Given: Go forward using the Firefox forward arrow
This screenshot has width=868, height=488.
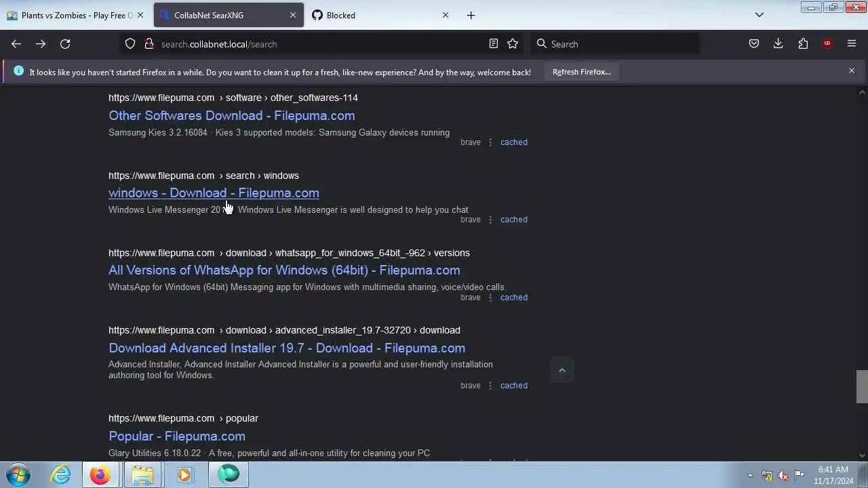Looking at the screenshot, I should coord(41,44).
